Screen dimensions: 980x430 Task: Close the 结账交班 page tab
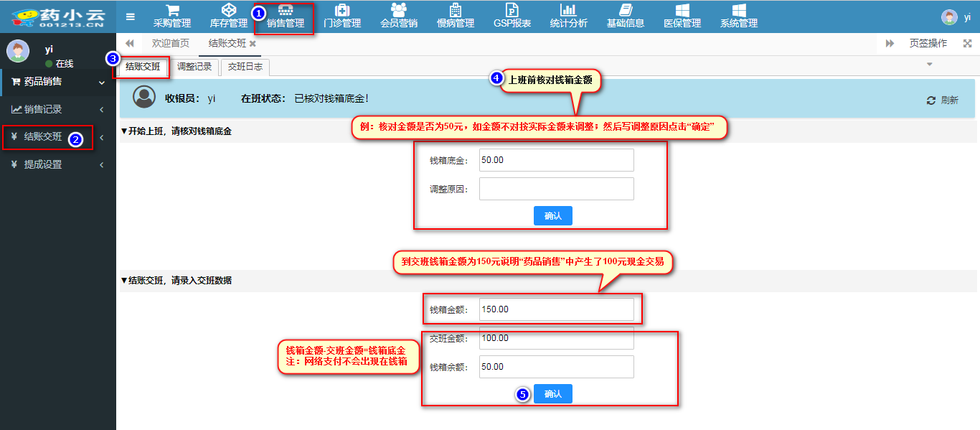[x=253, y=44]
